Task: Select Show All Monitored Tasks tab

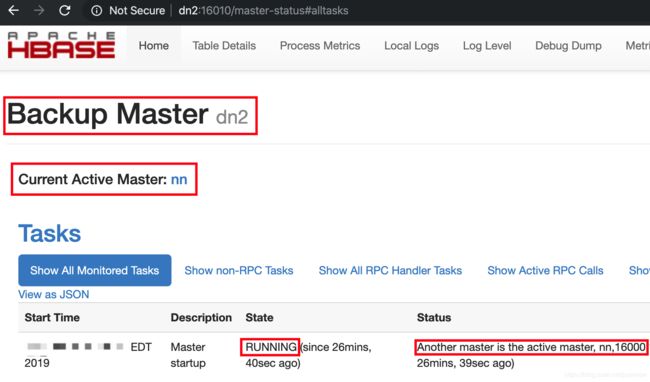Action: coord(95,270)
